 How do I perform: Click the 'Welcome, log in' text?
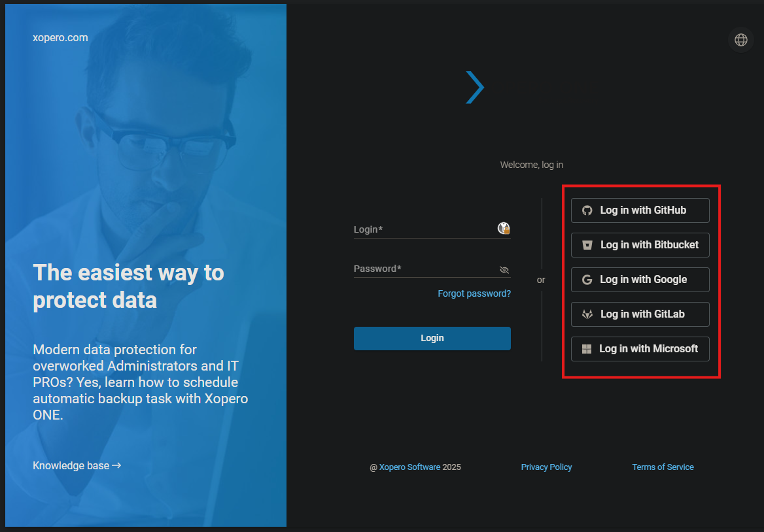(531, 165)
